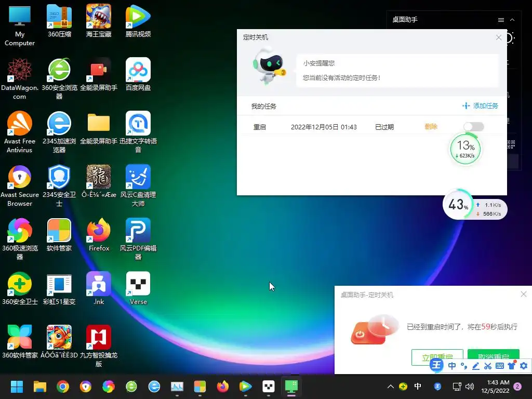Collapse the 桌面助手 panel with chevron
The height and width of the screenshot is (399, 532).
512,20
